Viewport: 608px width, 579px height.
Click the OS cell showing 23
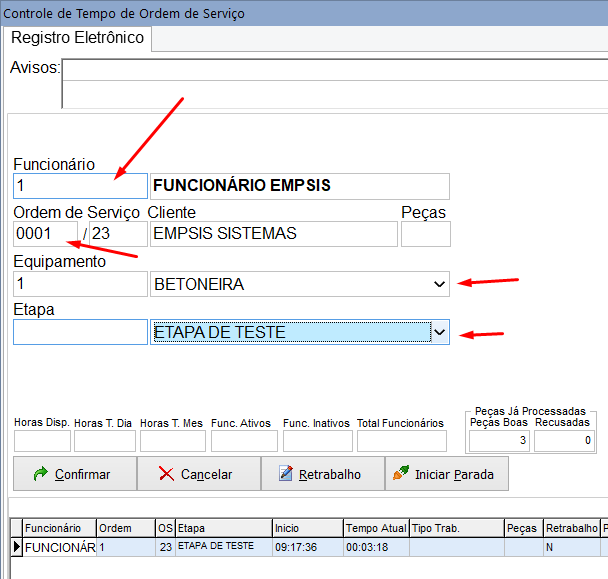pyautogui.click(x=166, y=547)
